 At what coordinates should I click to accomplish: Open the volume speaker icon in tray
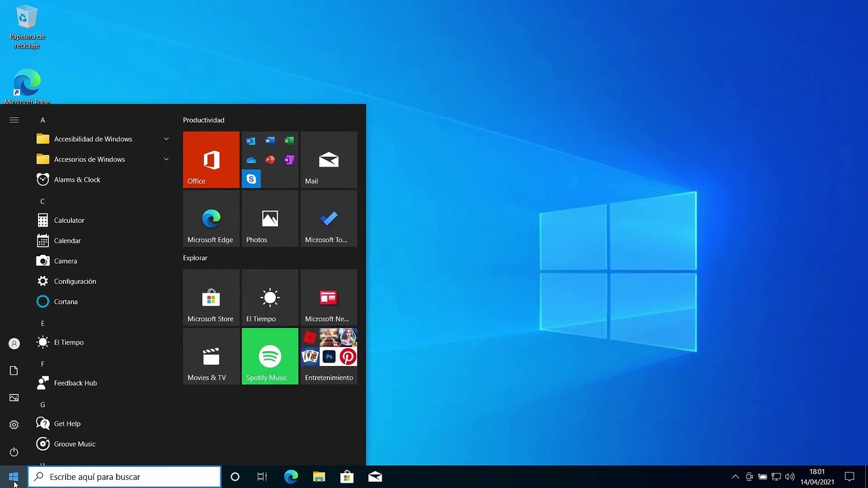click(790, 477)
